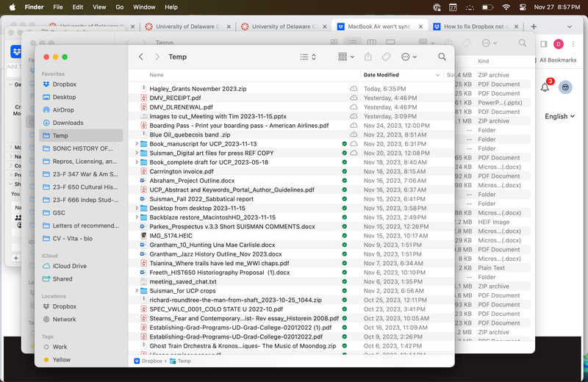This screenshot has height=382, width=588.
Task: Select AirDrop in the Finder sidebar
Action: click(x=62, y=110)
